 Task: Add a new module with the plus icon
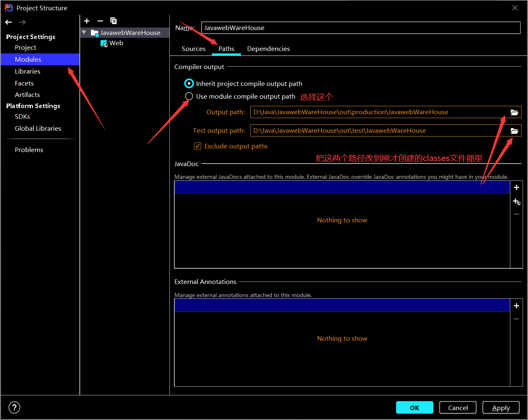(x=87, y=21)
